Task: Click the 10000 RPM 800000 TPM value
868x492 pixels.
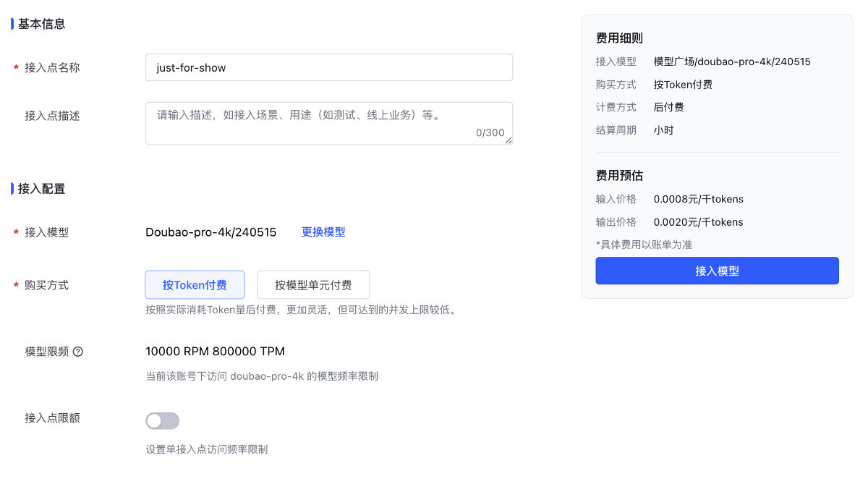Action: pos(215,352)
